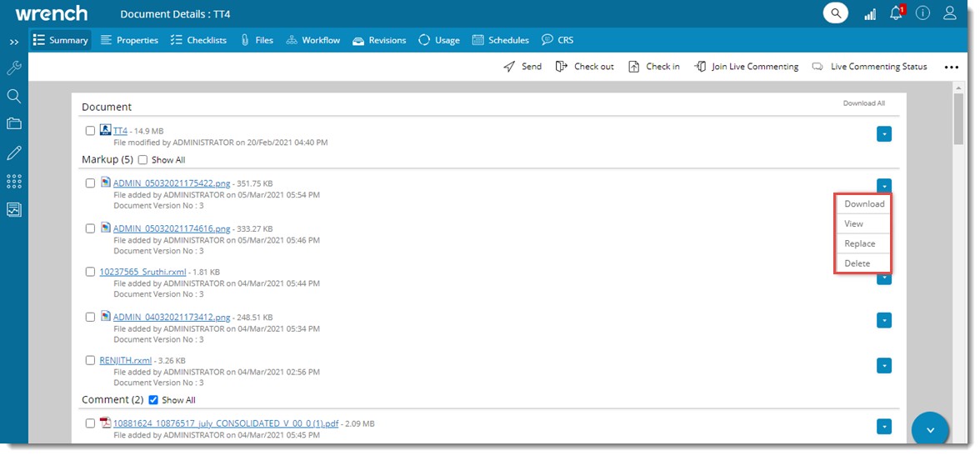Click the round blue floating down-arrow button
This screenshot has width=980, height=456.
point(931,430)
